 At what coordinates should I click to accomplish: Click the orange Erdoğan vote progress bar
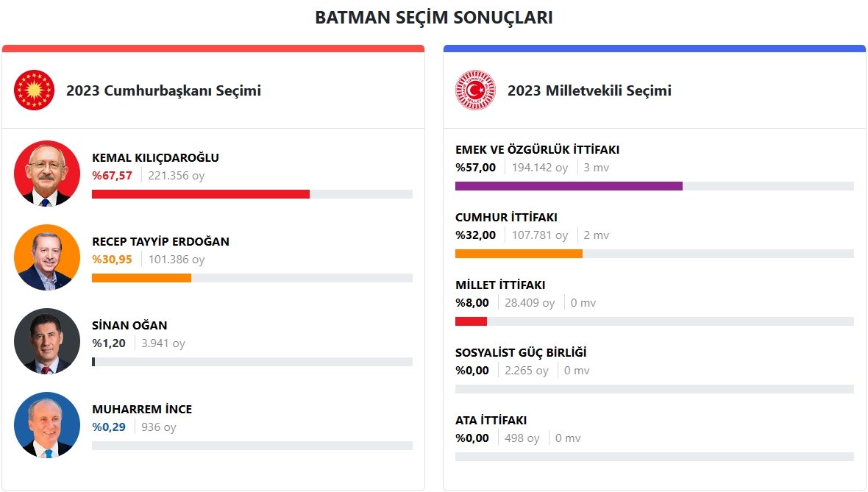(141, 278)
